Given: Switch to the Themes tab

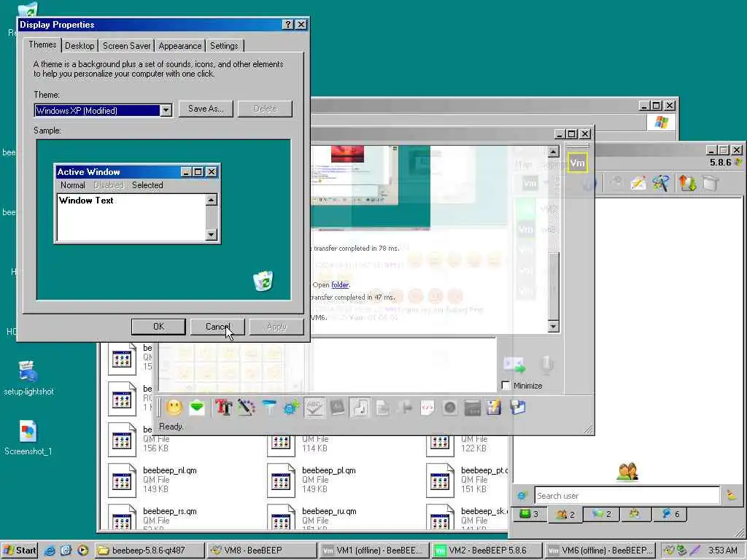Looking at the screenshot, I should pos(42,44).
